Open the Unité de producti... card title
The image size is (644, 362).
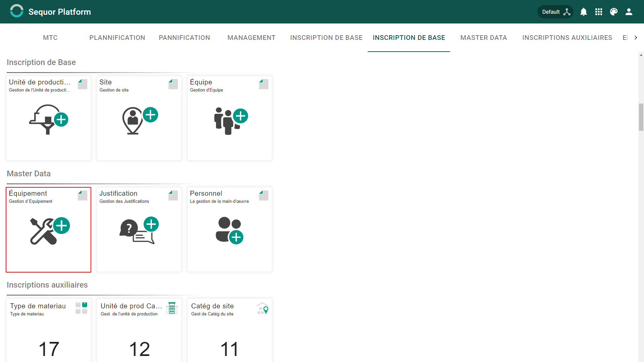(x=40, y=82)
